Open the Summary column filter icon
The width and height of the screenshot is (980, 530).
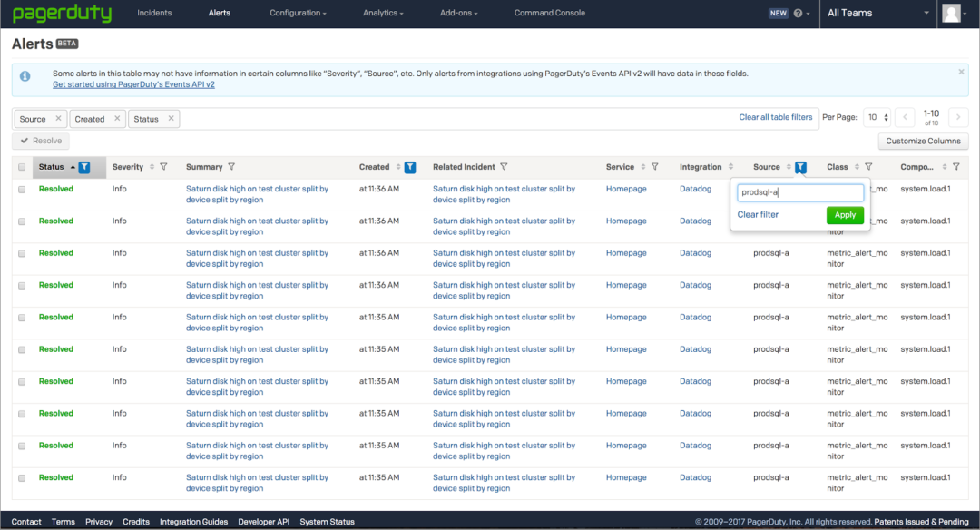coord(234,167)
